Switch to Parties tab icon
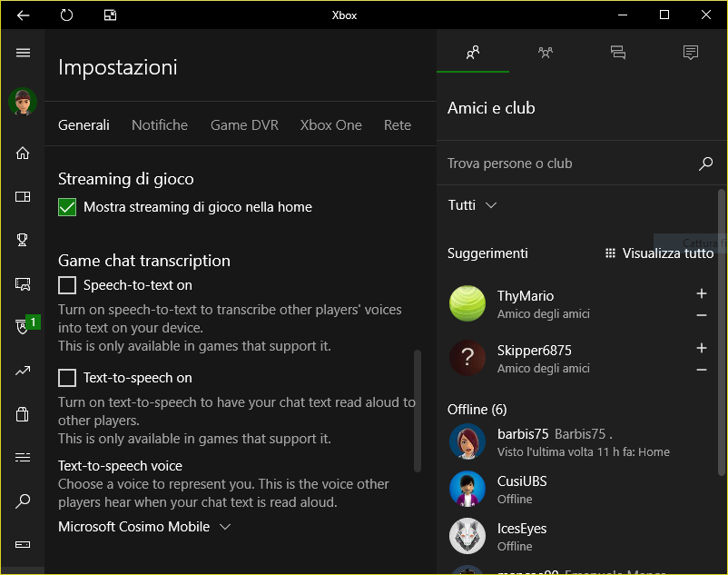 pos(546,52)
